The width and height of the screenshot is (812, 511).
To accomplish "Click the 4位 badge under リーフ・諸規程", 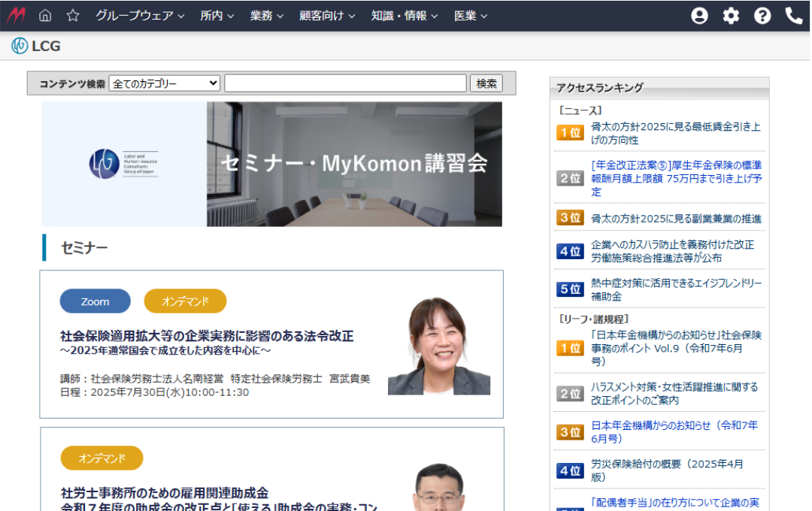I will pos(570,470).
